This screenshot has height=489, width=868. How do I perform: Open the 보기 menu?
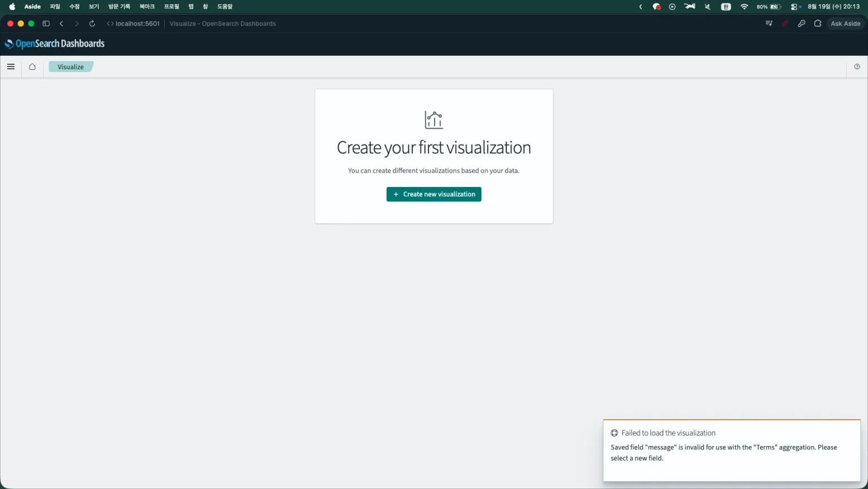pyautogui.click(x=94, y=7)
